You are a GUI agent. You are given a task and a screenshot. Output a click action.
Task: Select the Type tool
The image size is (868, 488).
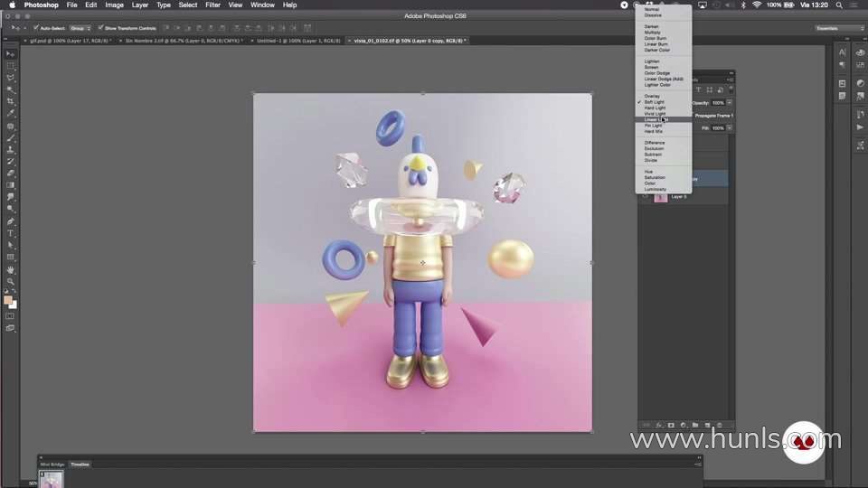tap(11, 233)
